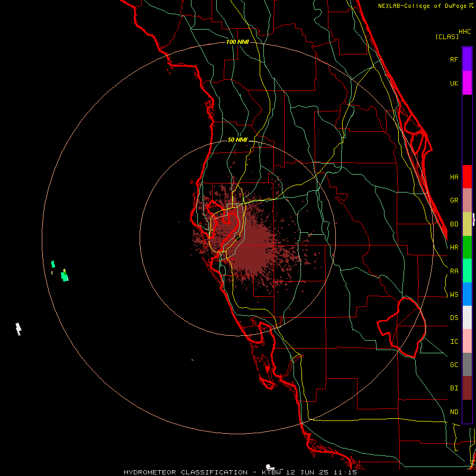The height and width of the screenshot is (476, 476).
Task: Click the IC legend label
Action: click(454, 342)
